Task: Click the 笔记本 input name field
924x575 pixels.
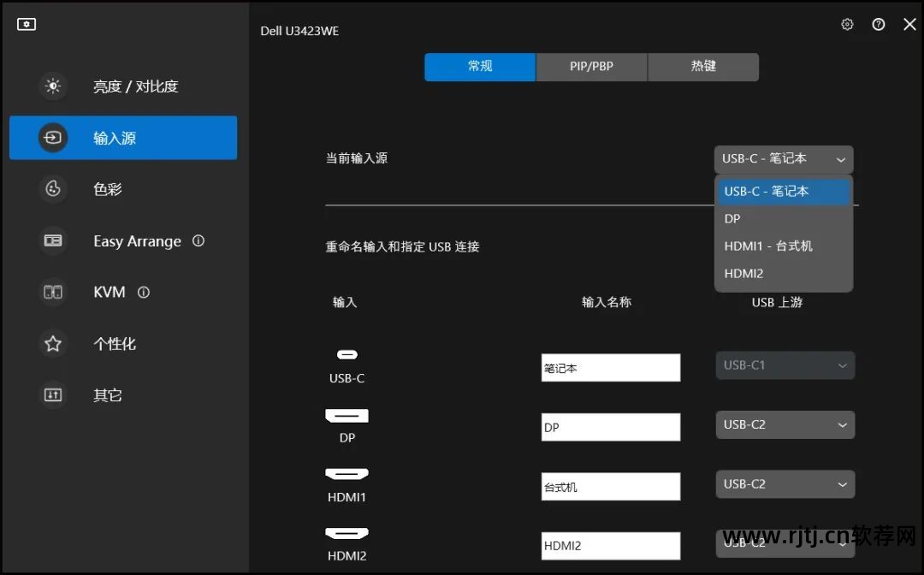Action: point(610,368)
